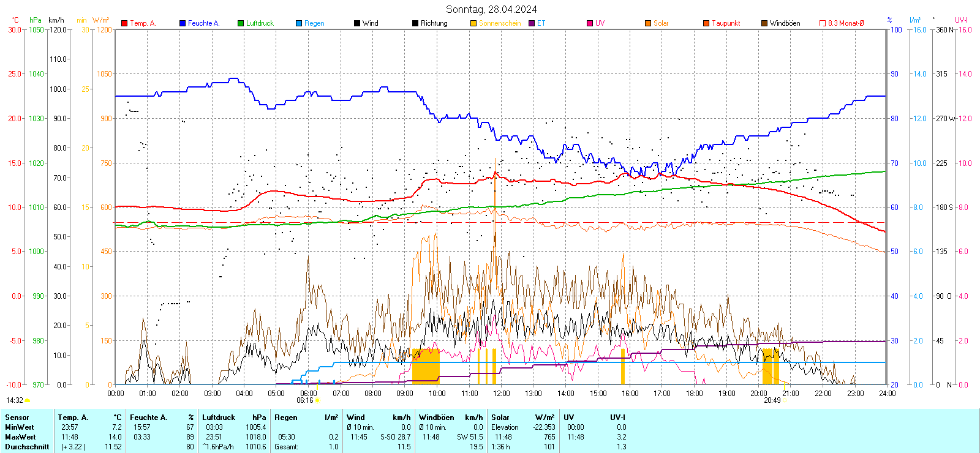Click the 12:00 label on the time axis
Viewport: 980px width, 453px height.
point(502,394)
